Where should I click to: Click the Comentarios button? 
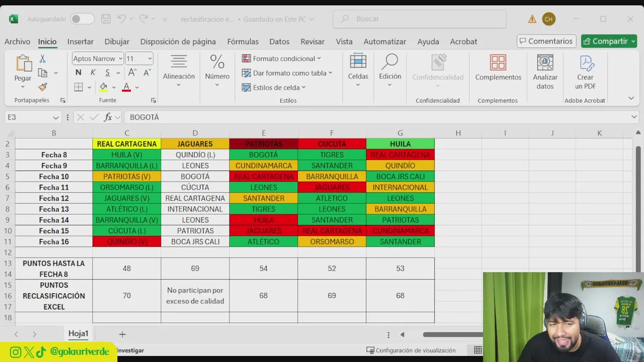tap(546, 41)
